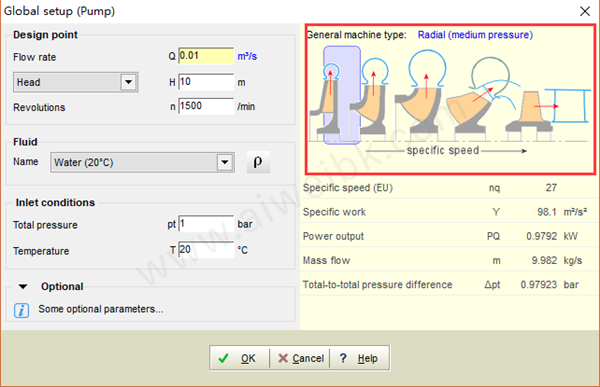Select the highlighted radial medium pressure impeller
This screenshot has width=600, height=387.
pos(342,95)
